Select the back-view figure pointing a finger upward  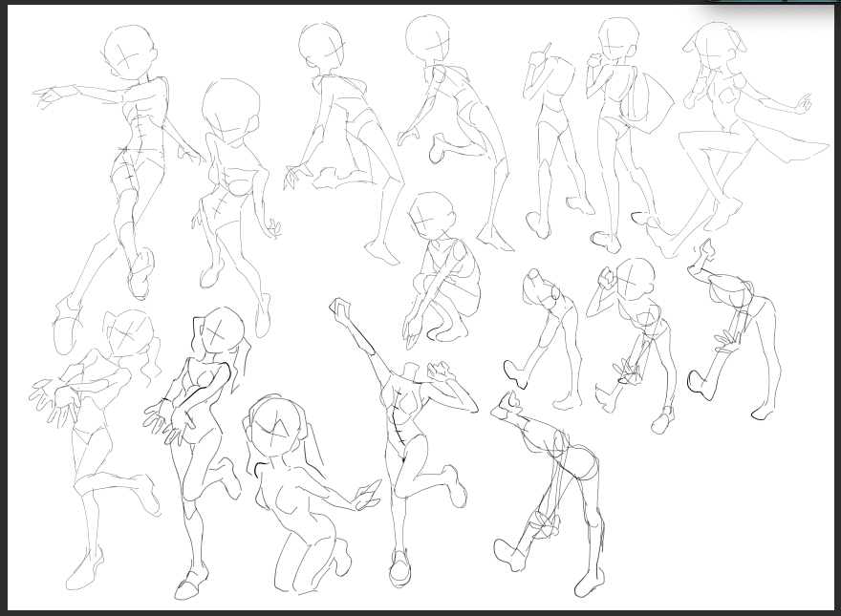coord(552,134)
